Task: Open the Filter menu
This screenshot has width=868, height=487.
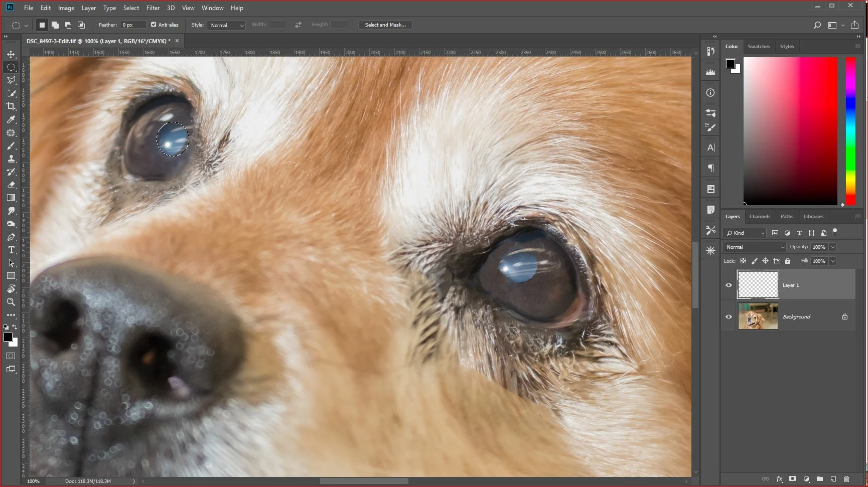Action: [x=153, y=8]
